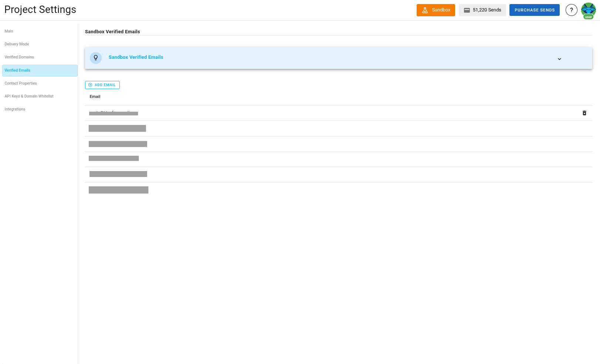Select Main in the settings sidebar

9,31
